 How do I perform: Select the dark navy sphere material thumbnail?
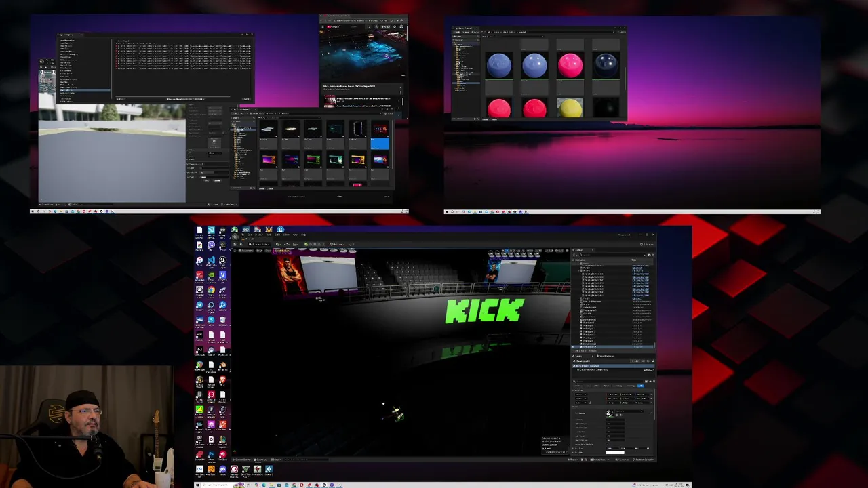(606, 65)
